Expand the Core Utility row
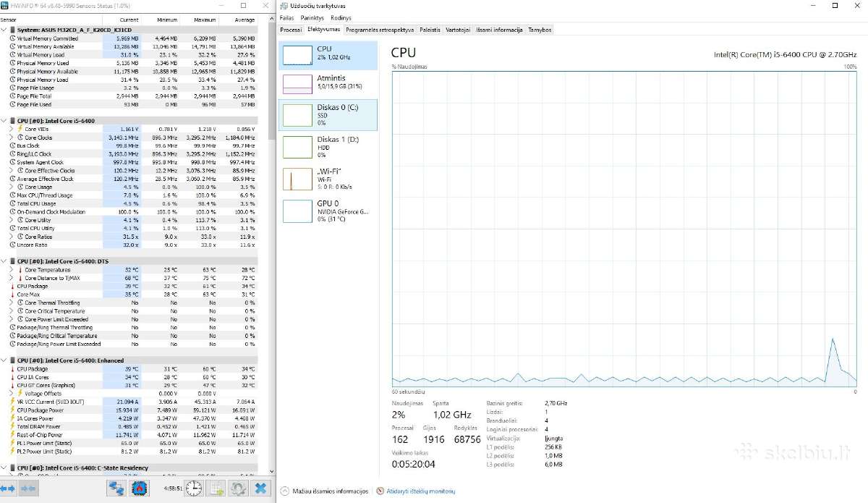Screen dimensions: 868x503 12,220
